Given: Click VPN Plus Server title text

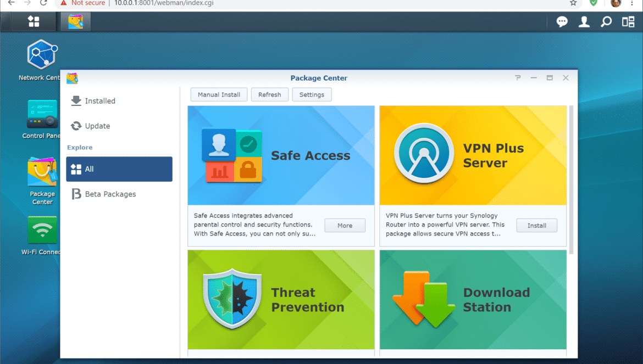Looking at the screenshot, I should tap(494, 155).
